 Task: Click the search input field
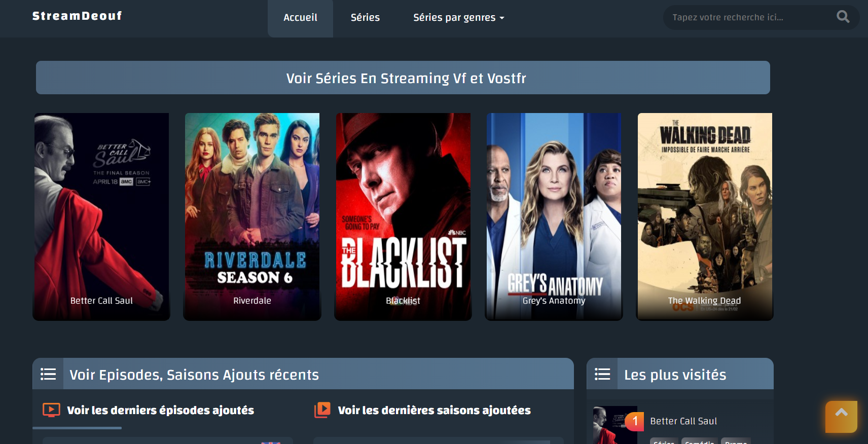pos(750,17)
